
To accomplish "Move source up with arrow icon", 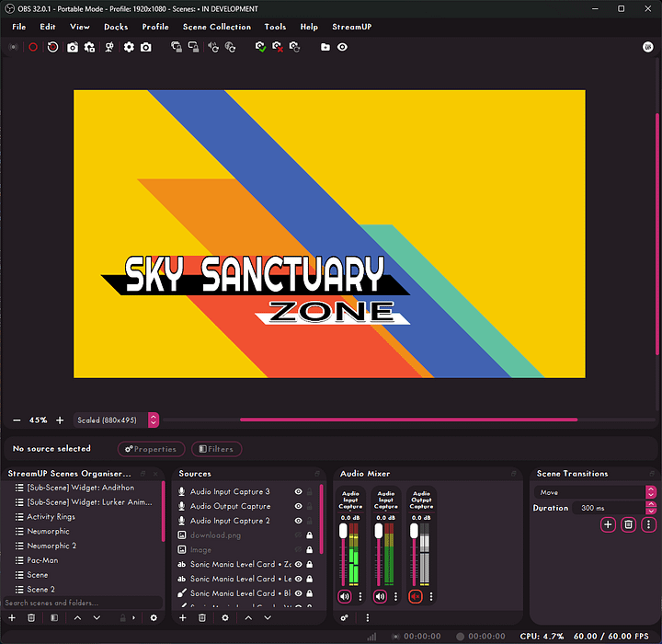I will coord(248,618).
